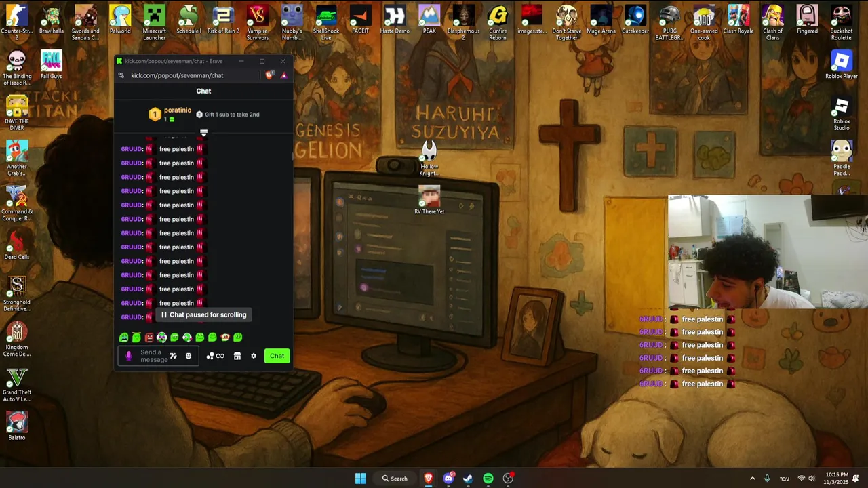Open Balatro desktop icon
Screen dimensions: 868x488
[x=17, y=426]
